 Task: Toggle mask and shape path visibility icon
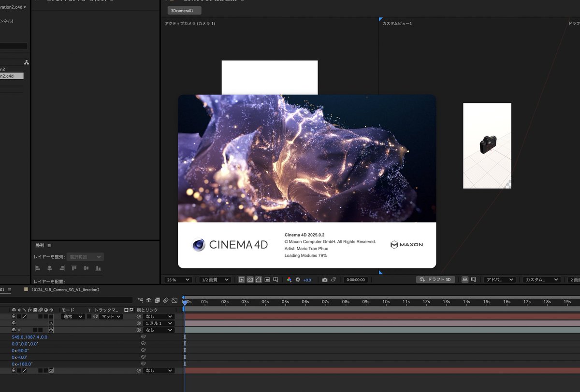point(259,280)
